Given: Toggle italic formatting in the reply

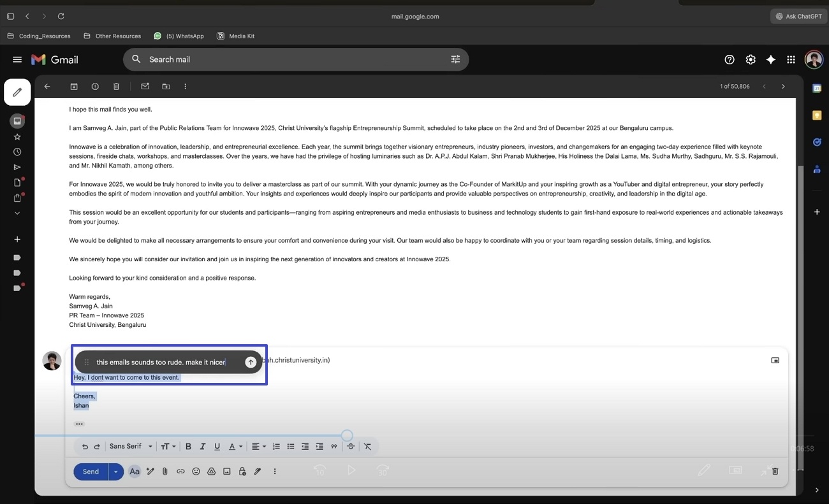Looking at the screenshot, I should 202,446.
